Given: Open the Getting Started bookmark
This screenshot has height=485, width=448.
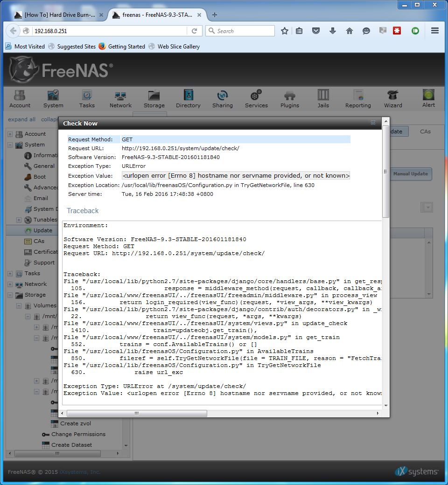Looking at the screenshot, I should click(122, 46).
